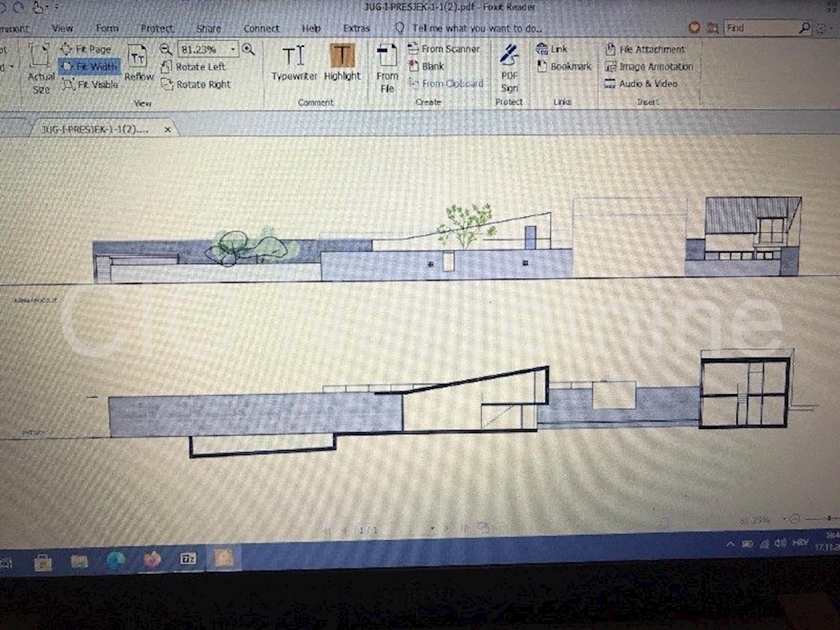The width and height of the screenshot is (840, 630).
Task: Insert a Link
Action: point(552,49)
